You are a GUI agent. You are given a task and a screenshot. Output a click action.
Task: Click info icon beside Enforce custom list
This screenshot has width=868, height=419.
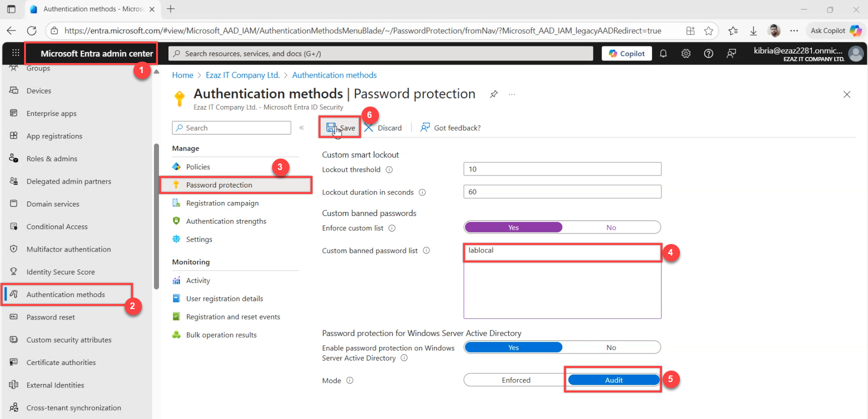point(392,228)
